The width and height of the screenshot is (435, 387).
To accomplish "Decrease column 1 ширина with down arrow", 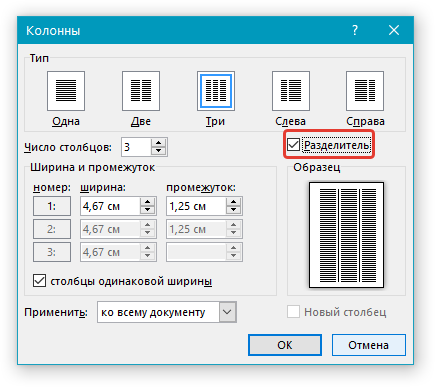I will pos(147,210).
